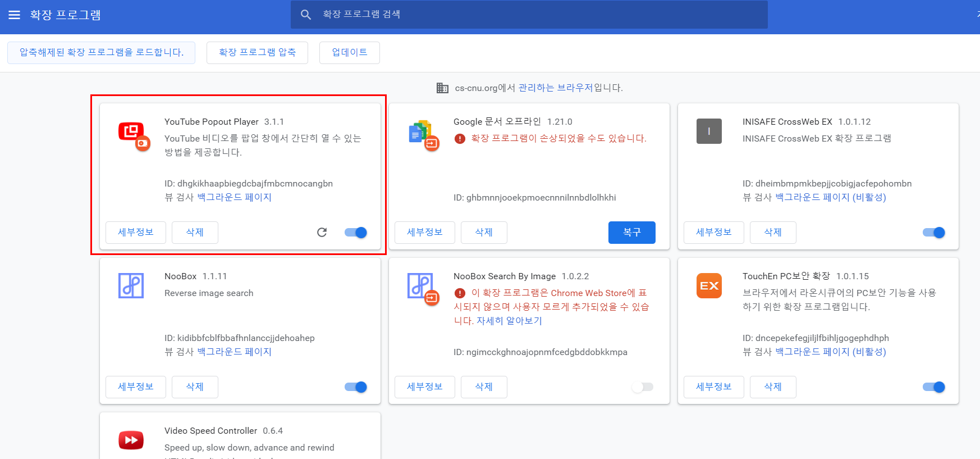Click the Video Speed Controller icon
Image resolution: width=980 pixels, height=459 pixels.
(x=131, y=440)
